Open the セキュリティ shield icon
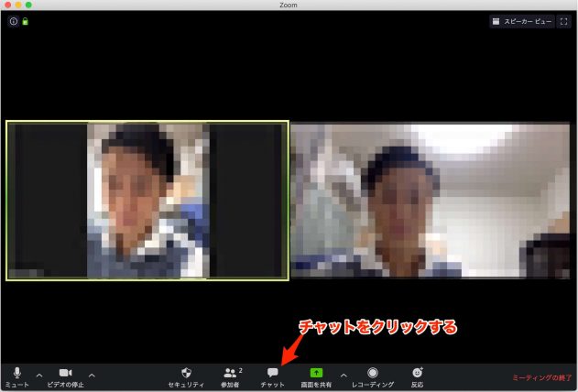This screenshot has height=392, width=578. (x=186, y=374)
